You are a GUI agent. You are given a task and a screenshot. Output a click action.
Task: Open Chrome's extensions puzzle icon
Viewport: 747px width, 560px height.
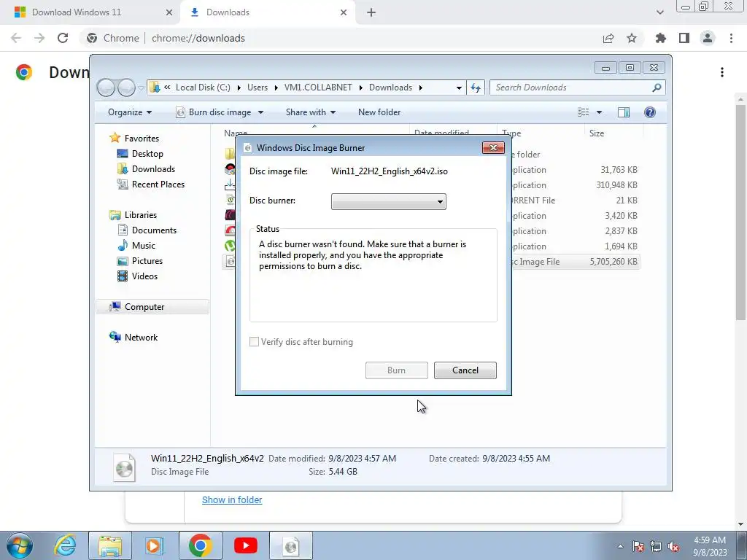[661, 38]
